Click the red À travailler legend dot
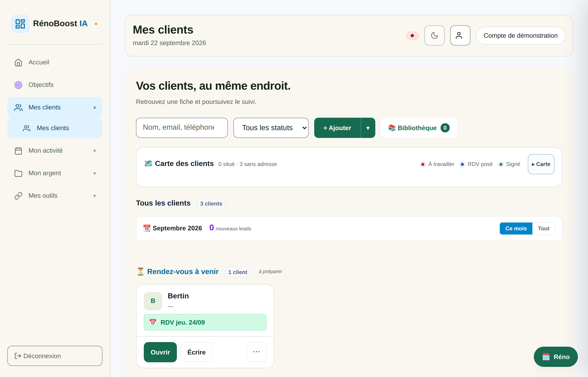This screenshot has height=377, width=588. 423,164
